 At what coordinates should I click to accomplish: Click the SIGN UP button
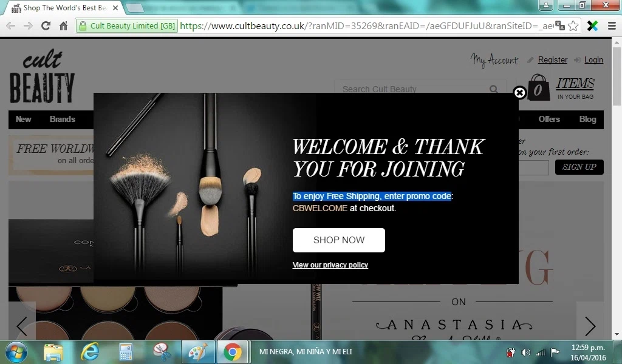coord(579,167)
